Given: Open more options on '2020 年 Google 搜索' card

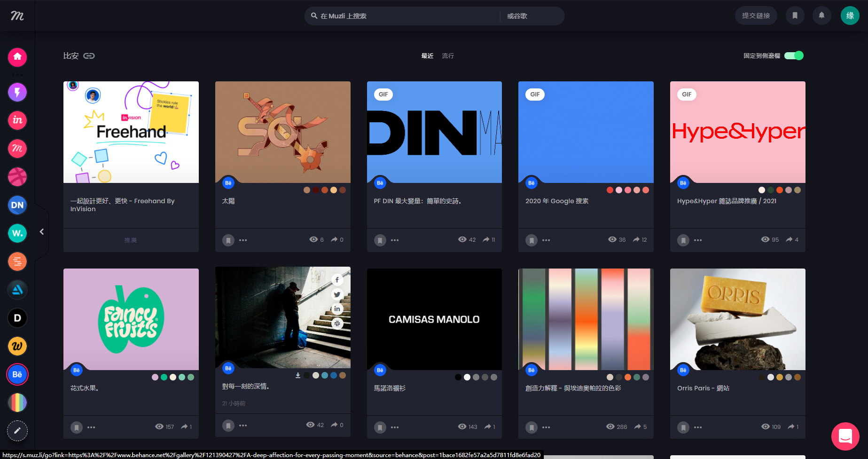Looking at the screenshot, I should [x=546, y=240].
